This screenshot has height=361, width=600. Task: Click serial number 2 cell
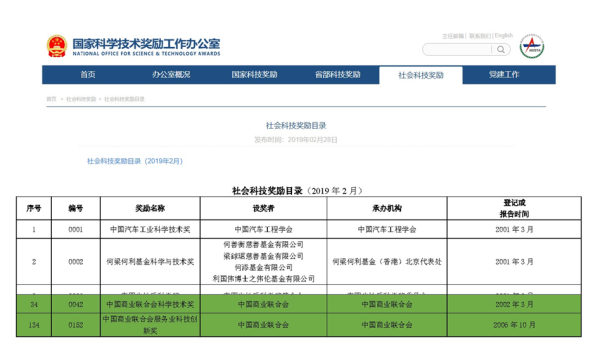pyautogui.click(x=34, y=262)
